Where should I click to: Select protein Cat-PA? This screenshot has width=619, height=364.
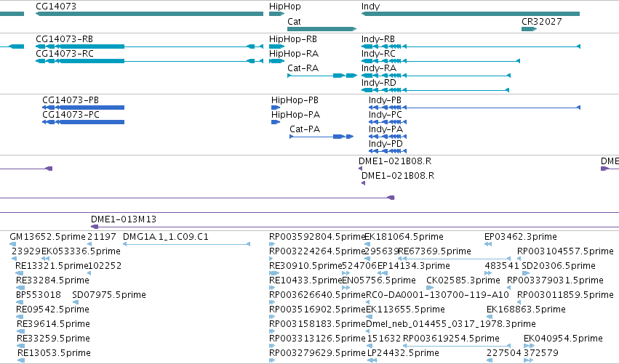point(322,137)
